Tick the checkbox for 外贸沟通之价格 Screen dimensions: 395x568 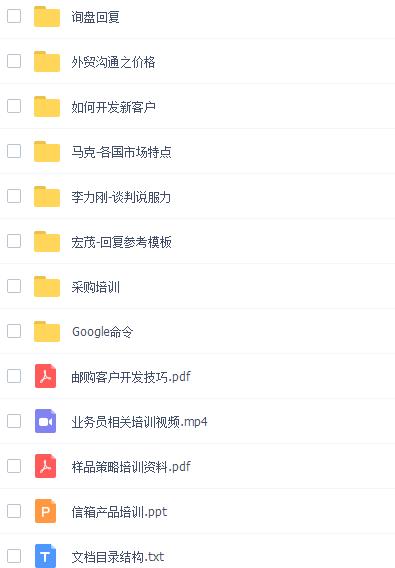14,61
